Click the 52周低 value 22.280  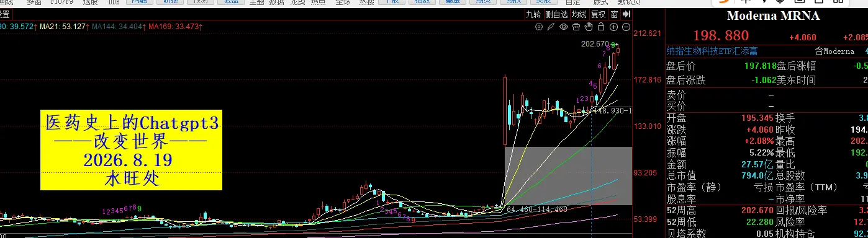760,222
